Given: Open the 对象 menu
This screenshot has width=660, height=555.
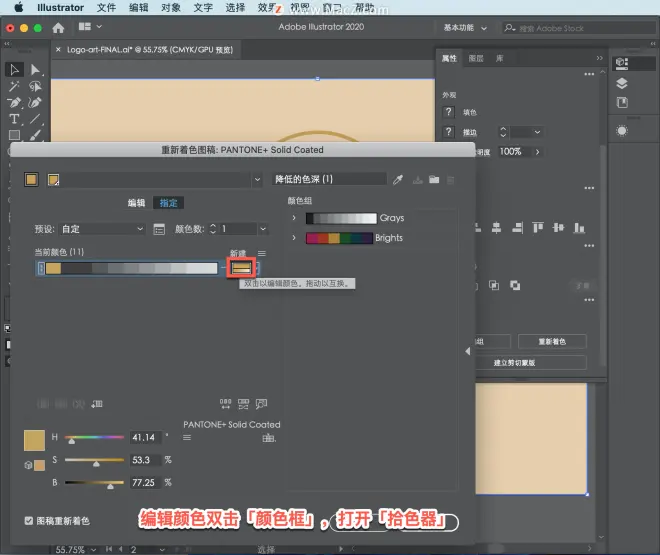Looking at the screenshot, I should pos(171,8).
